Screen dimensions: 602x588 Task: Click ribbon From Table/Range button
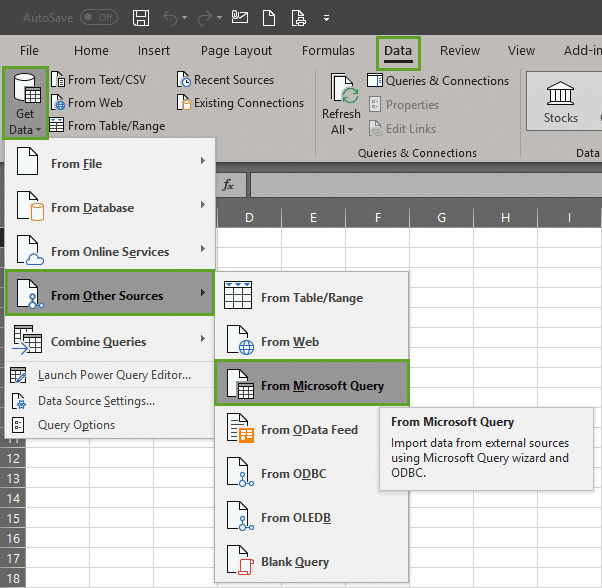coord(108,126)
